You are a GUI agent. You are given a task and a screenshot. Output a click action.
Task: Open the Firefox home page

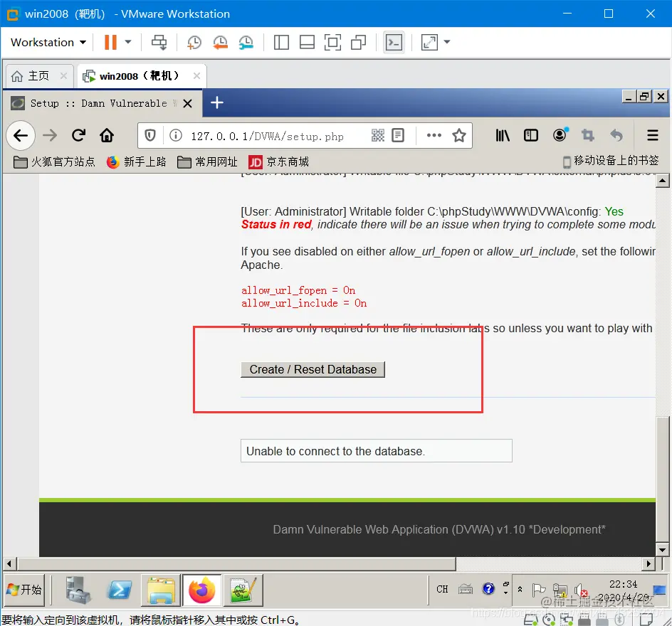coord(107,136)
